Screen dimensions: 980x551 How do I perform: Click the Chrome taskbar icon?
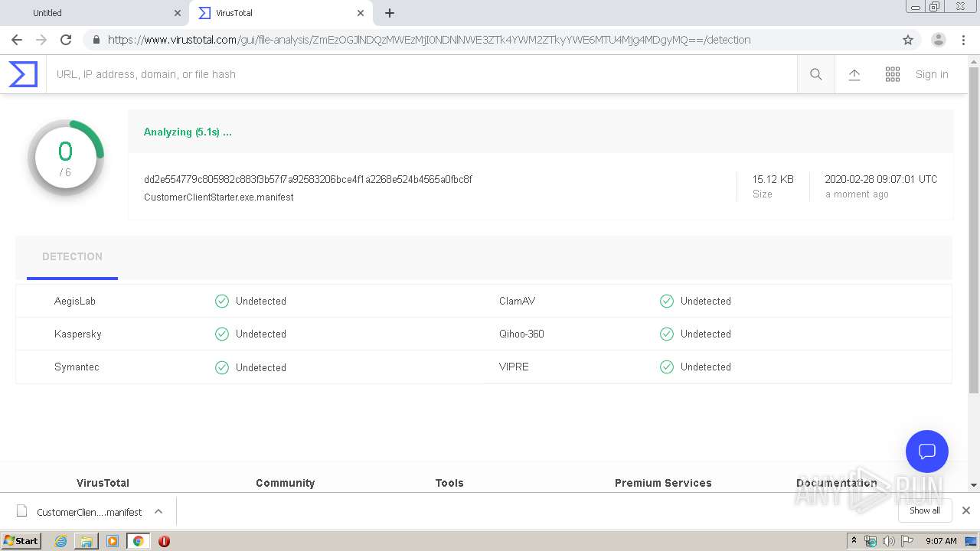coord(138,541)
